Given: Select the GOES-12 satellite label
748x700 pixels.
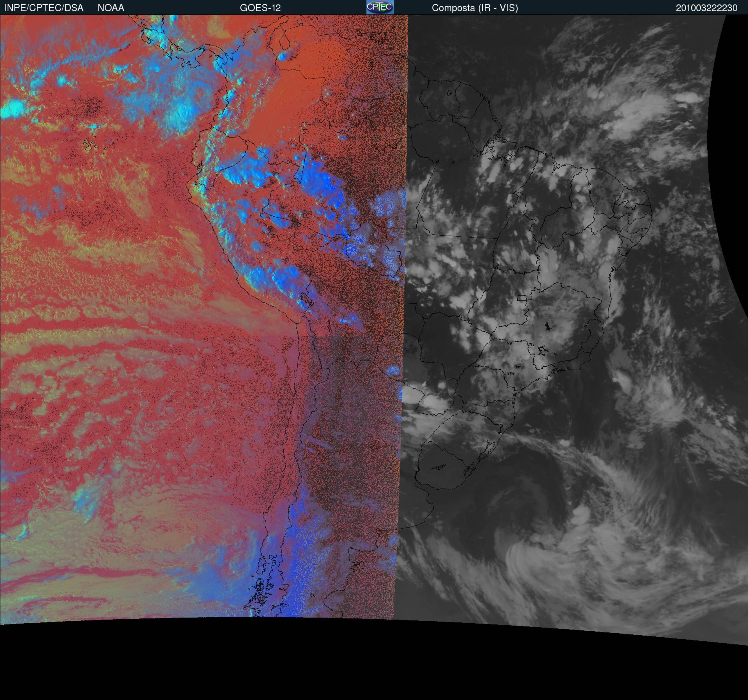Looking at the screenshot, I should 260,8.
